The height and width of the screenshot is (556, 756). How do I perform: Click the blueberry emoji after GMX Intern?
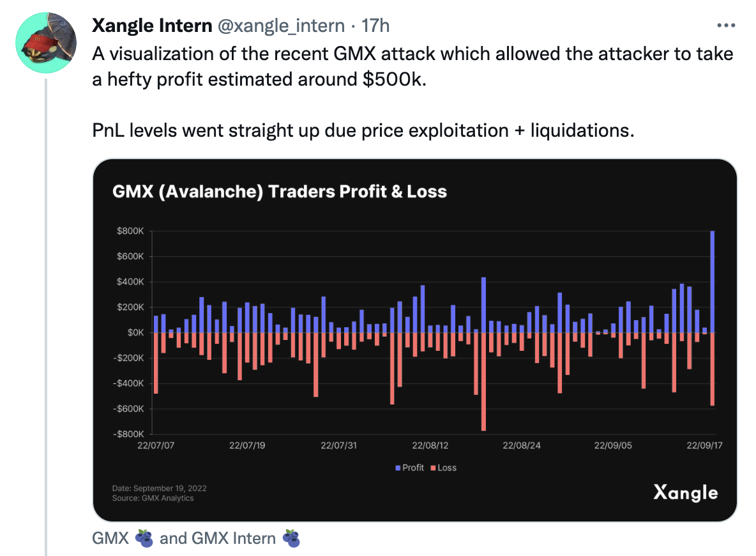click(291, 538)
